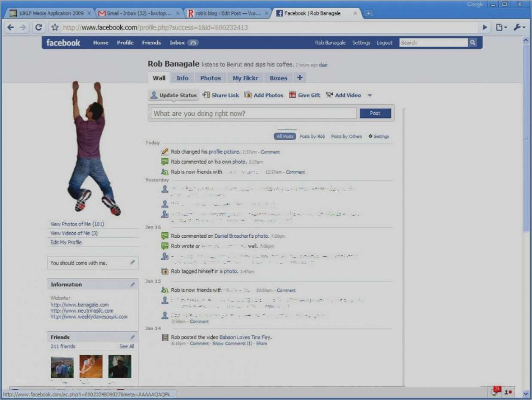
Task: Click the Add Video camera icon
Action: [330, 95]
